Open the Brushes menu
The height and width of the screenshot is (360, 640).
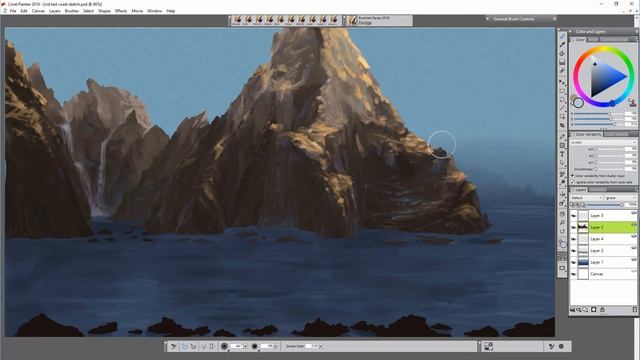(x=72, y=11)
